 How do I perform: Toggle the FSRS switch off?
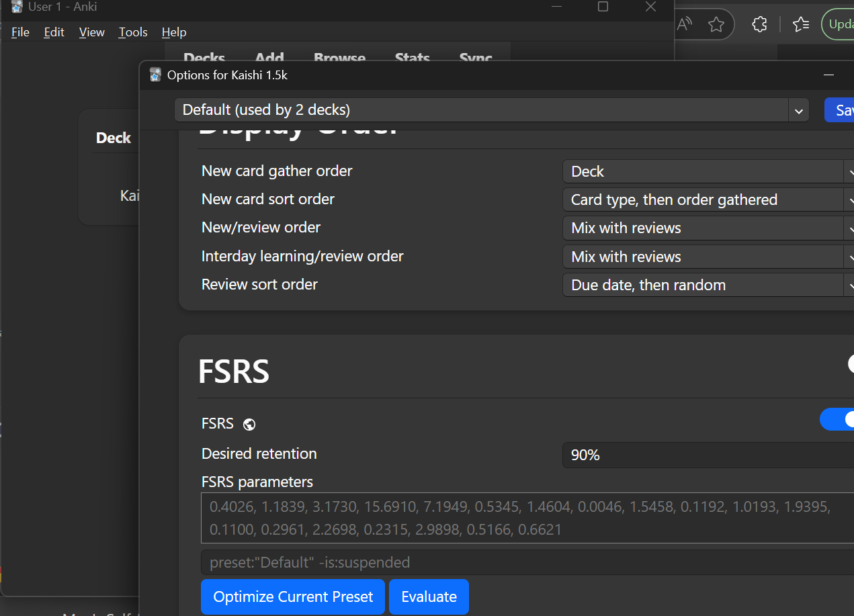pos(837,420)
